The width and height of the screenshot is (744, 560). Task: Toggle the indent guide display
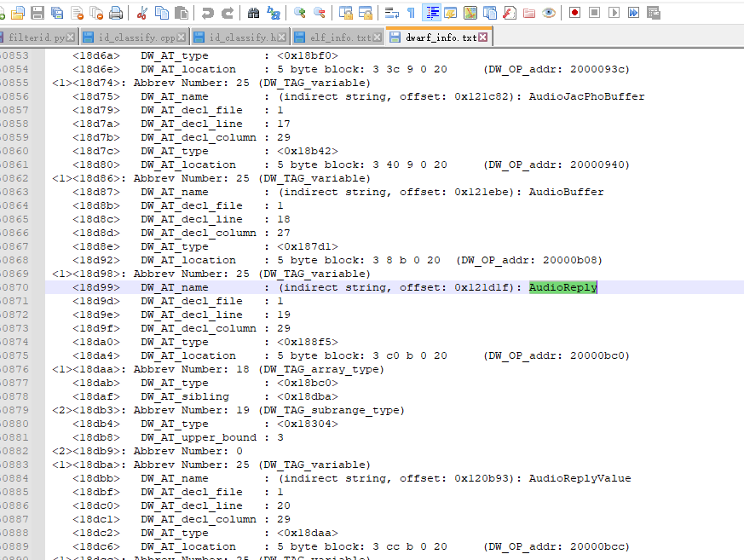point(430,12)
